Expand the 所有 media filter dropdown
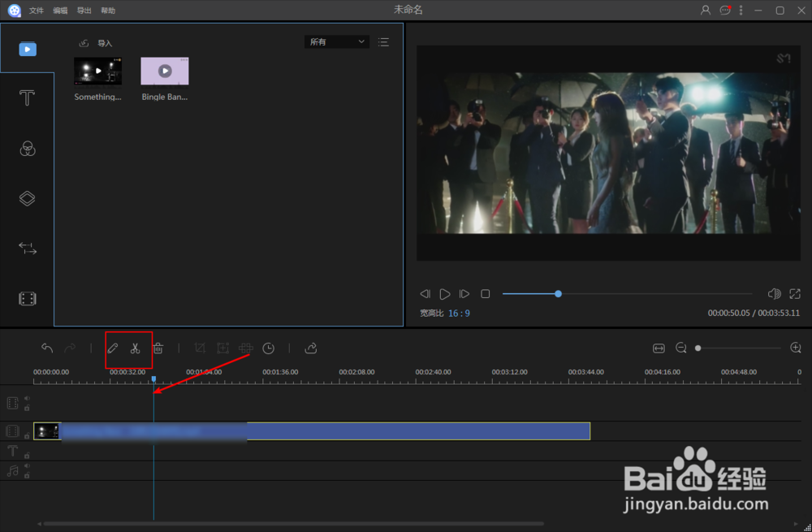The image size is (812, 532). coord(337,42)
